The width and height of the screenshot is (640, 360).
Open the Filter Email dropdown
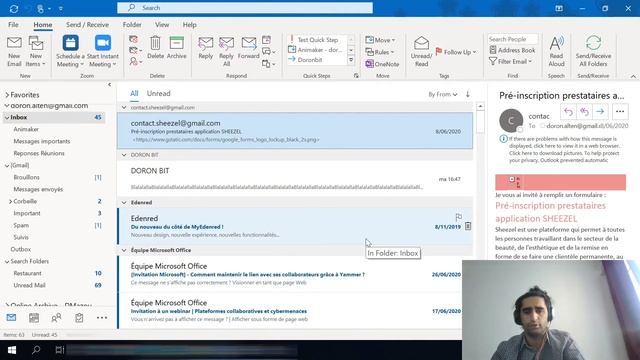point(511,62)
